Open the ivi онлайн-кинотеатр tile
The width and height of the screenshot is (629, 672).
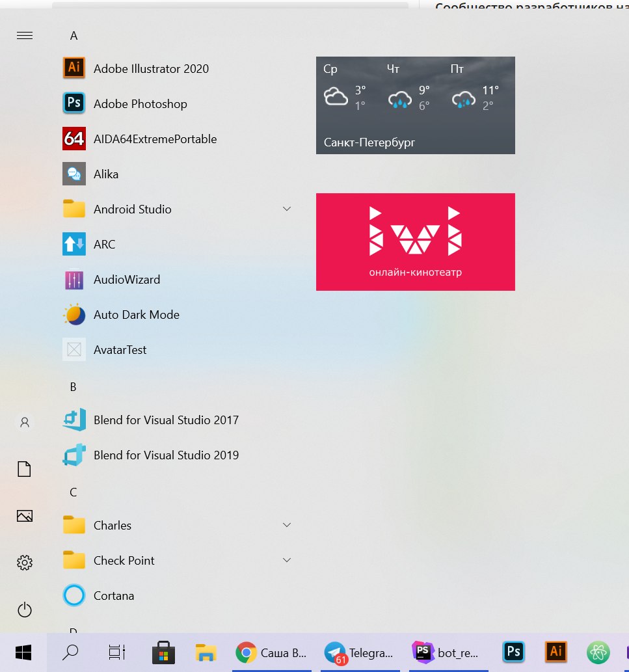tap(416, 242)
